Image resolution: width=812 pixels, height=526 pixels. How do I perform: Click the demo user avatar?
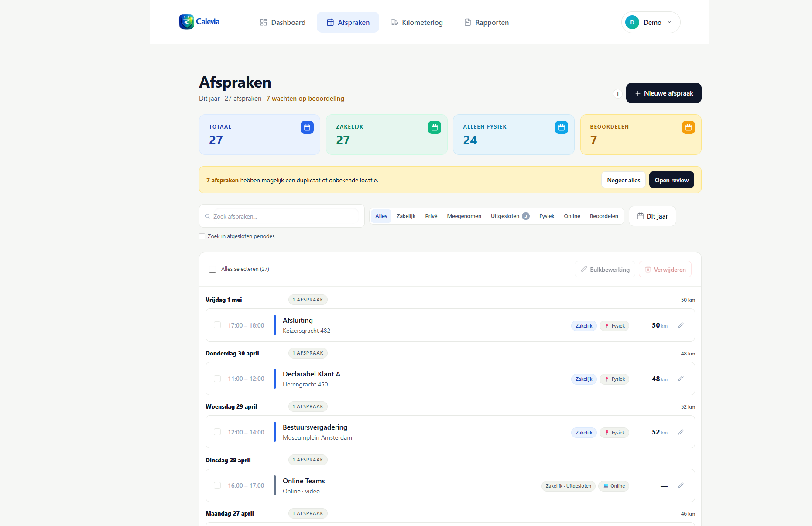(632, 22)
